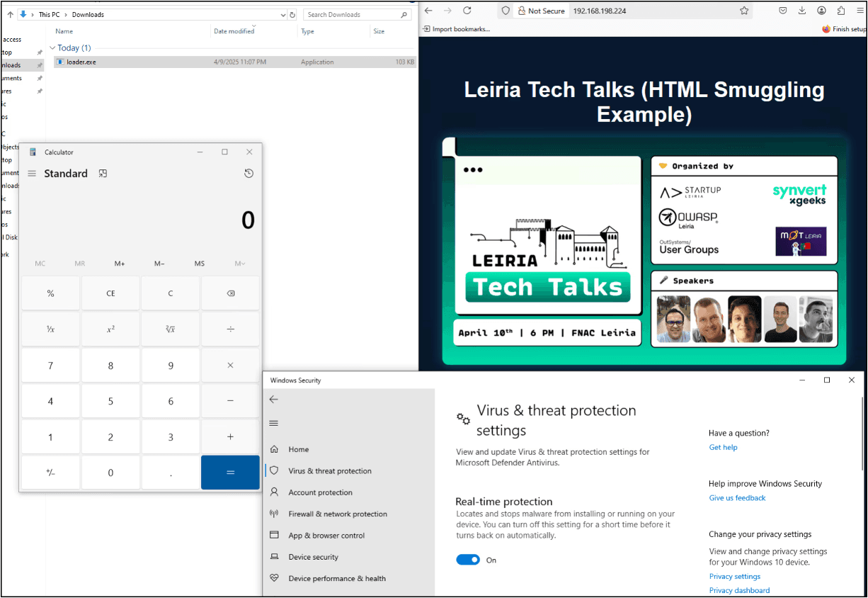Toggle Real-time protection switch
The height and width of the screenshot is (598, 868).
[468, 560]
